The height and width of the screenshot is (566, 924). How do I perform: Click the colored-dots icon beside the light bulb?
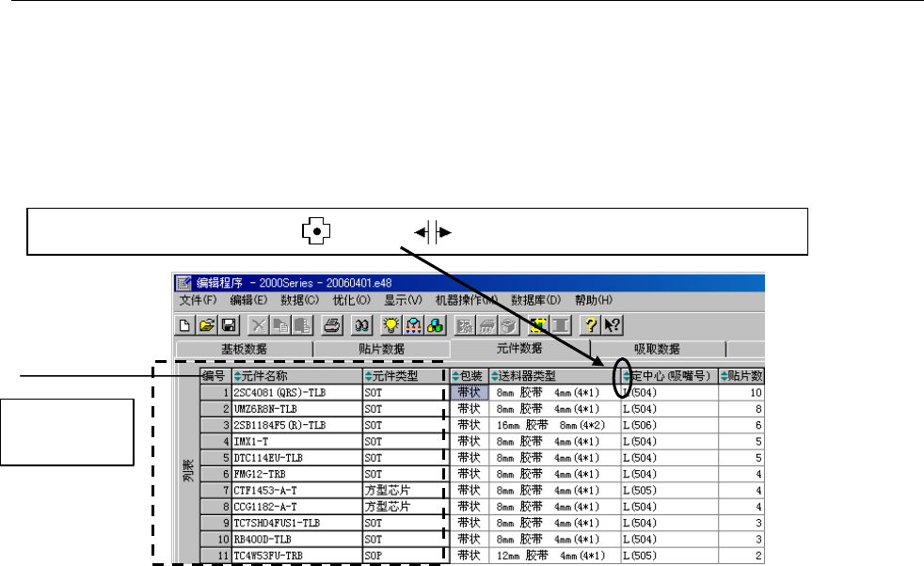(413, 325)
